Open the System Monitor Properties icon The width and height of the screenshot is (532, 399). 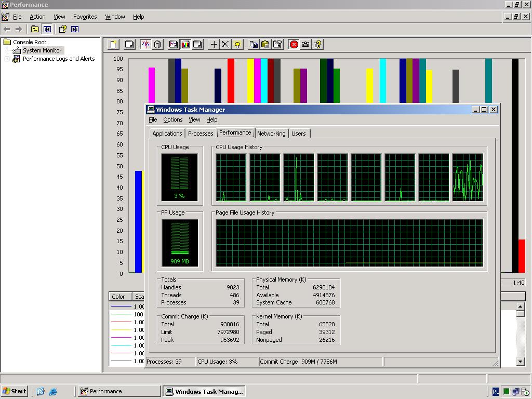point(277,45)
